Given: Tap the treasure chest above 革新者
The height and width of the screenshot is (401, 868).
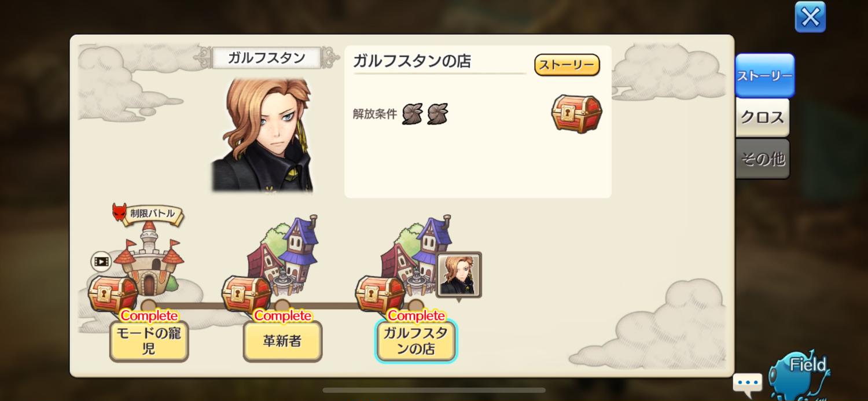Looking at the screenshot, I should click(247, 294).
